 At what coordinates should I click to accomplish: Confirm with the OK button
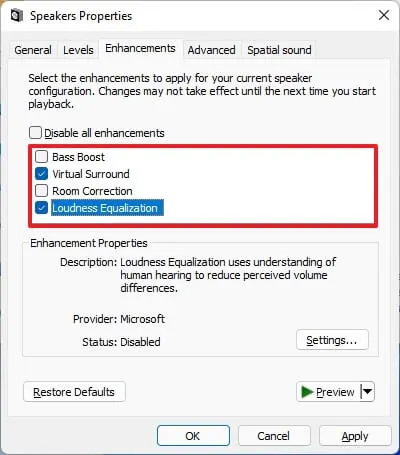click(193, 436)
